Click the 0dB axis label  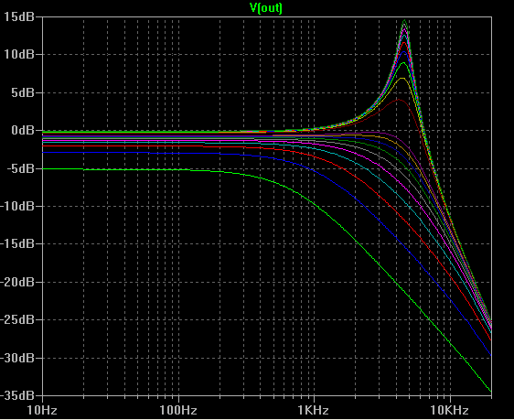(x=23, y=130)
